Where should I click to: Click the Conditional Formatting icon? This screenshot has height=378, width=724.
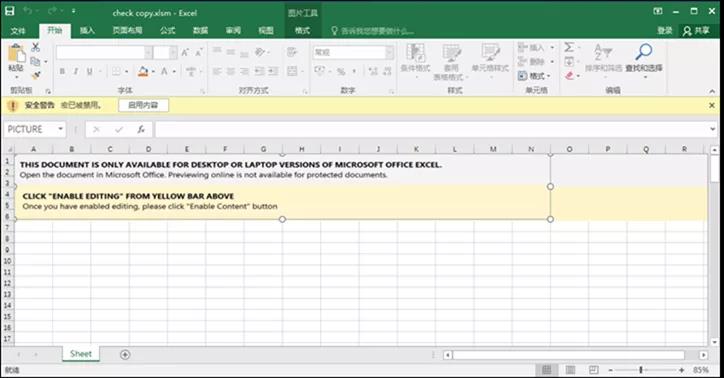click(415, 52)
